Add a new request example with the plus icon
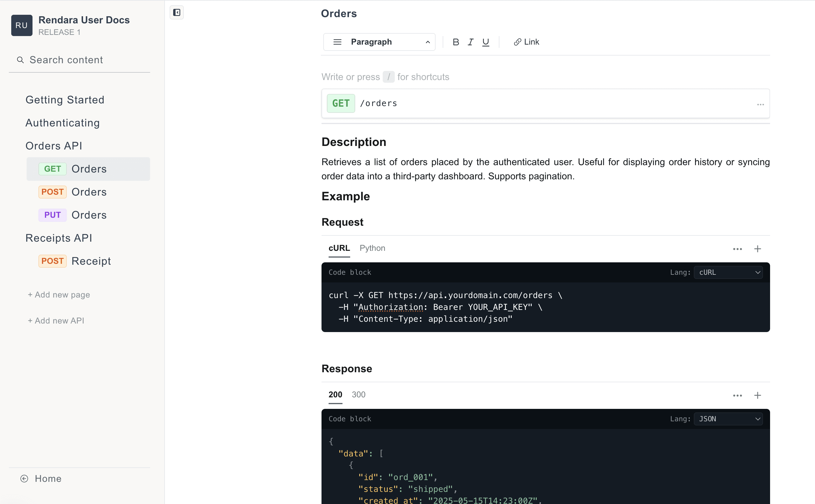 click(x=758, y=249)
